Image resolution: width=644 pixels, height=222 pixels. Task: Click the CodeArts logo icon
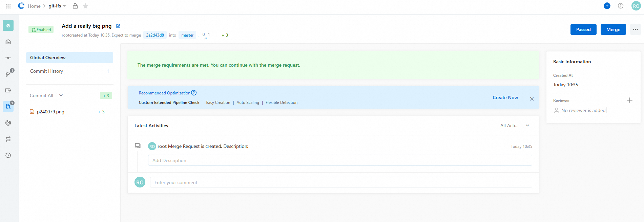tap(21, 6)
